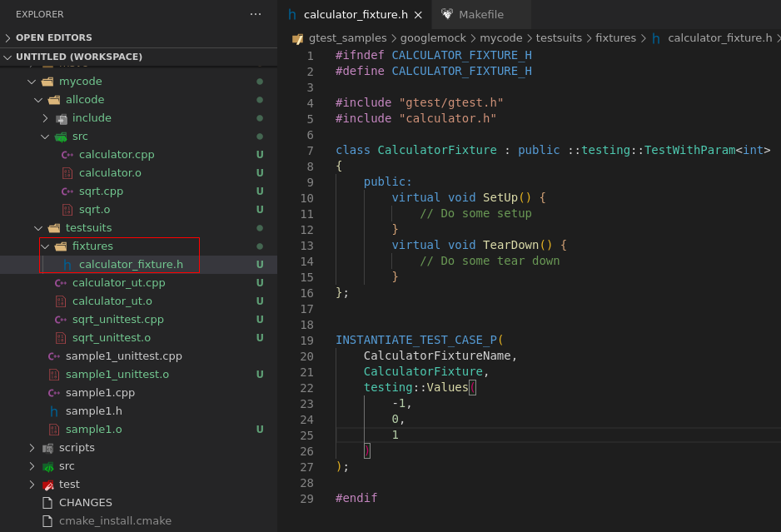
Task: Click the binary file icon beside sqrt.o
Action: click(67, 210)
